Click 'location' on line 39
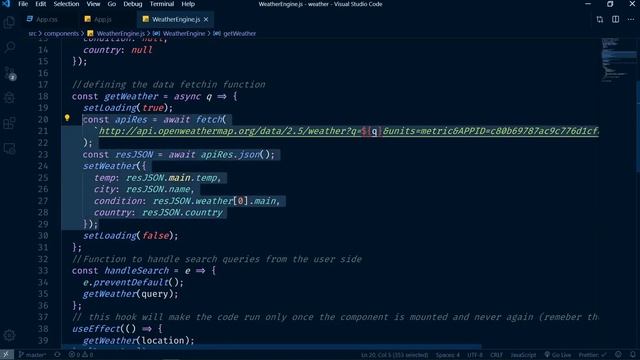 163,340
